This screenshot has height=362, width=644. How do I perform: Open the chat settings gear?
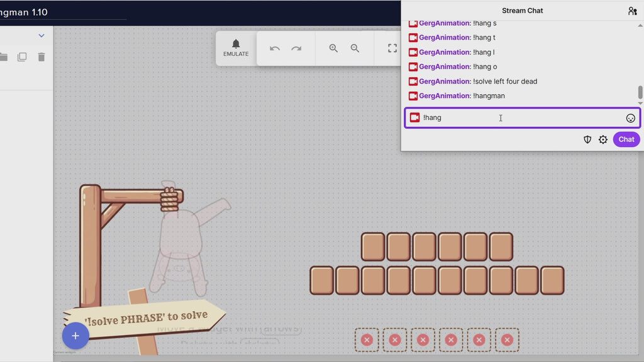602,140
